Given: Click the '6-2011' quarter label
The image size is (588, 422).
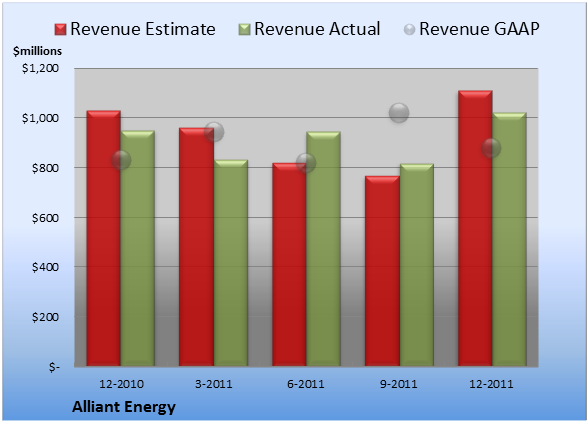Looking at the screenshot, I should click(x=306, y=384).
